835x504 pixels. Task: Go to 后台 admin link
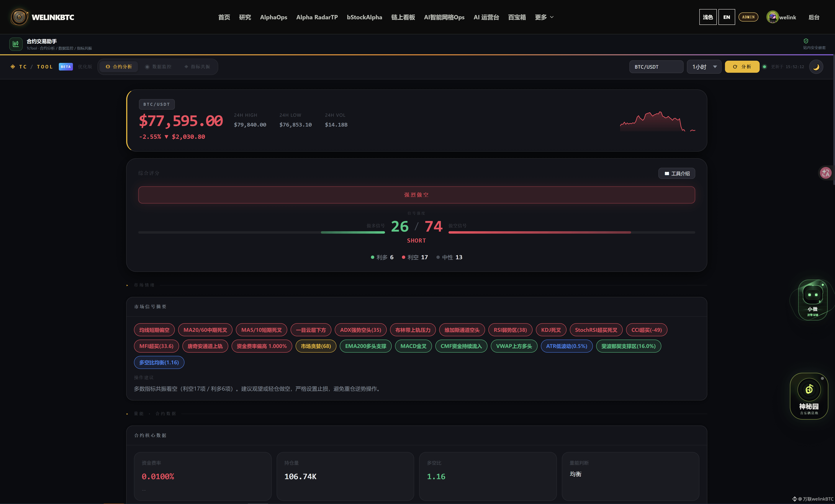[x=814, y=17]
